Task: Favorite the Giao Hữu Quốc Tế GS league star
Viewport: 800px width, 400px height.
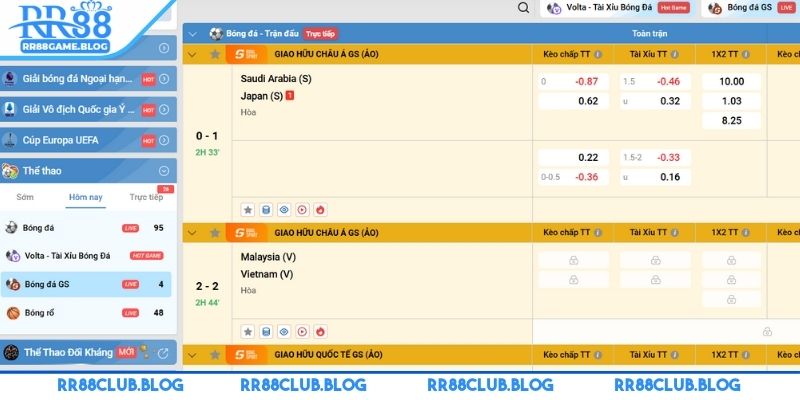Action: coord(215,355)
